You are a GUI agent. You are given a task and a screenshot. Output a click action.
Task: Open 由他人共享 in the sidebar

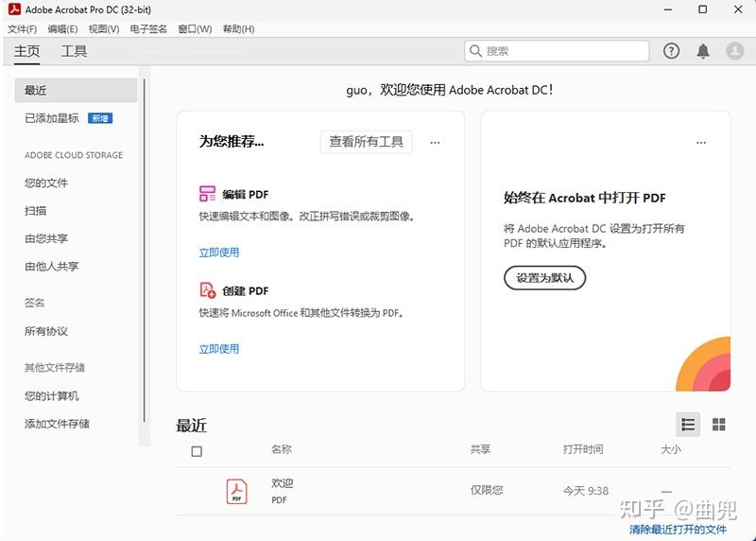click(x=52, y=267)
